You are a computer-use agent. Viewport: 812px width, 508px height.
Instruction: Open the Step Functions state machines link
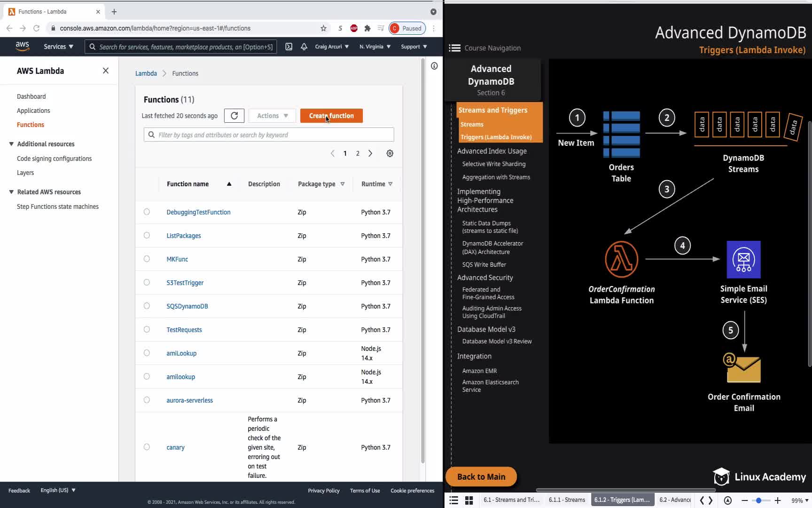click(58, 206)
